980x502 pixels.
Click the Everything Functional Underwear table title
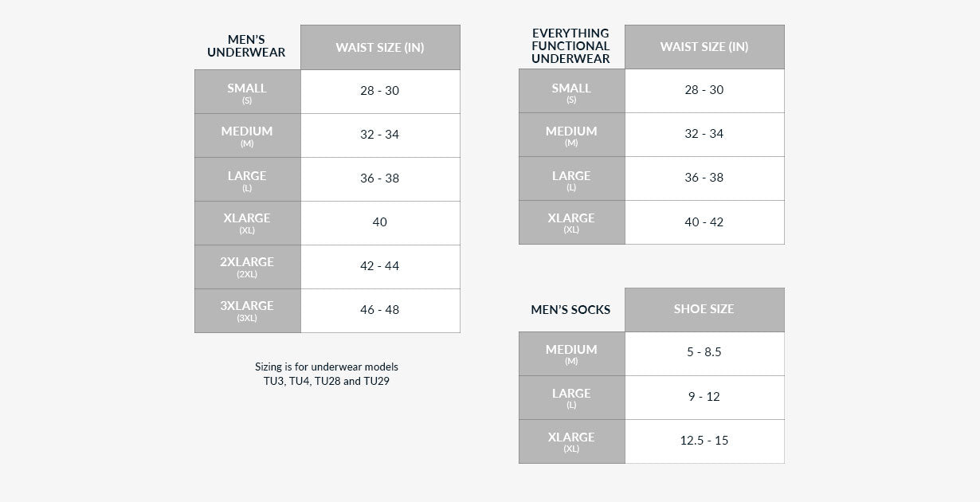pyautogui.click(x=570, y=46)
